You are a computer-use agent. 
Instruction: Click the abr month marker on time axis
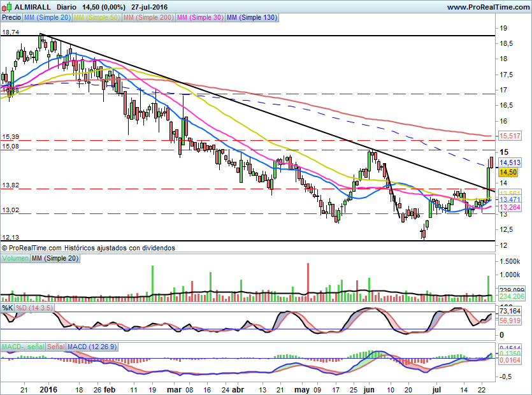pos(238,389)
